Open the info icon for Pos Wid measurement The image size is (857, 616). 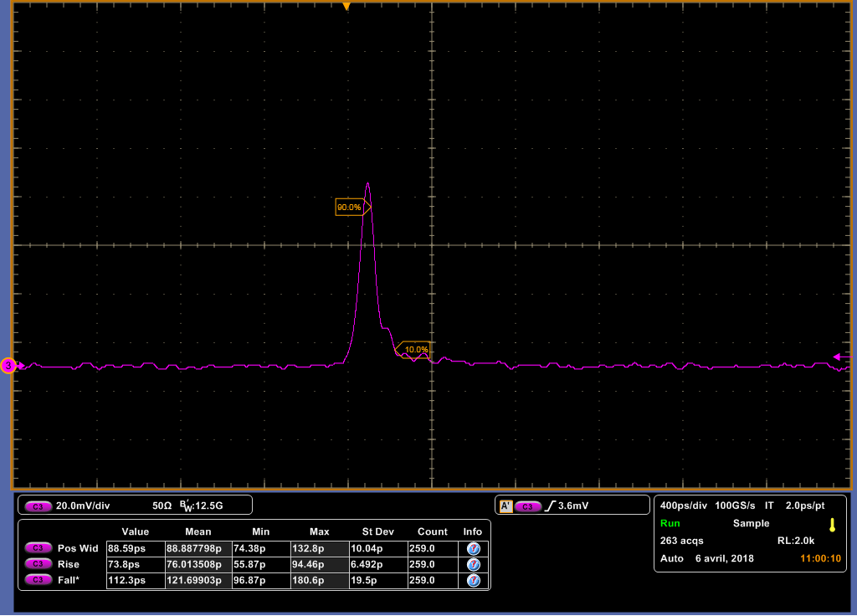pos(474,548)
